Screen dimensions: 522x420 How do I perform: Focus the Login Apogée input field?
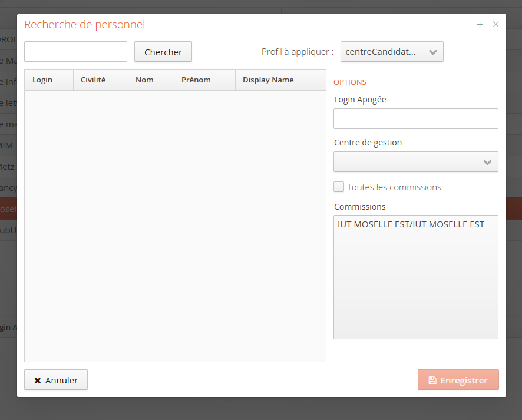[415, 118]
